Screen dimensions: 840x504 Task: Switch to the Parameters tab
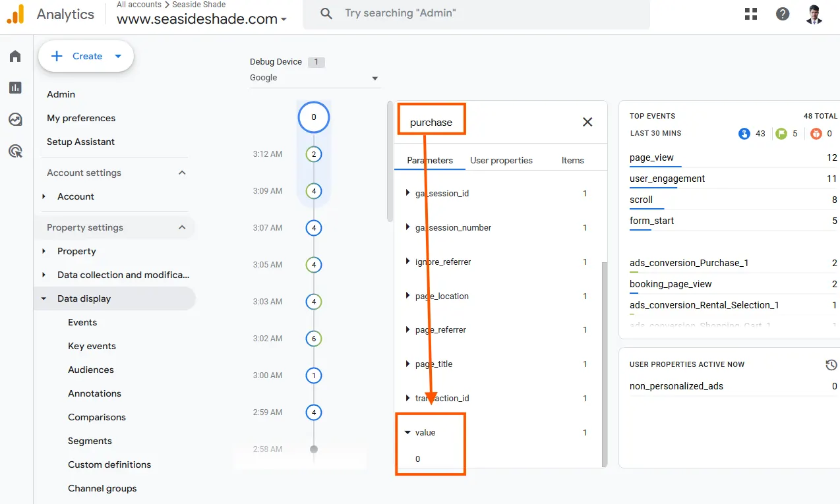click(x=430, y=160)
